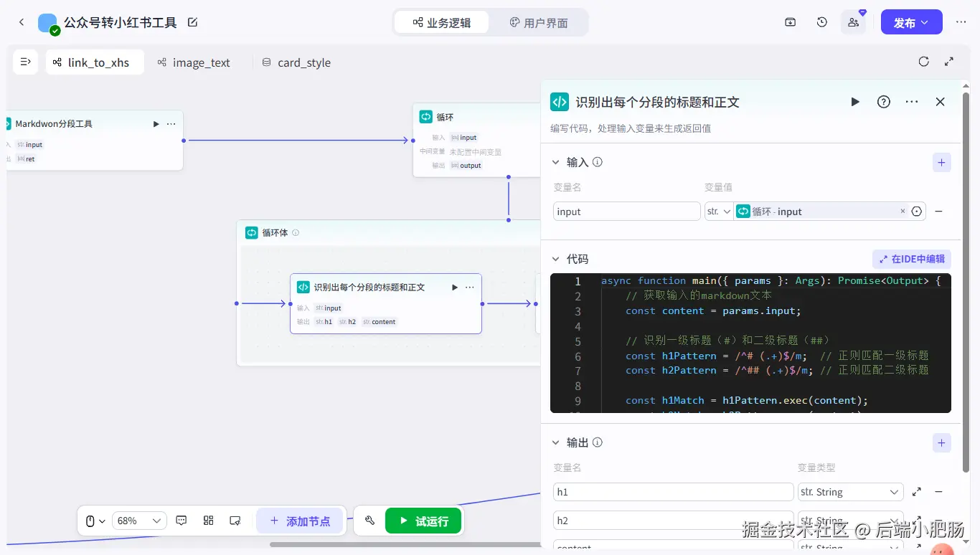The image size is (980, 555).
Task: Open 68% zoom level dropdown
Action: click(x=139, y=521)
